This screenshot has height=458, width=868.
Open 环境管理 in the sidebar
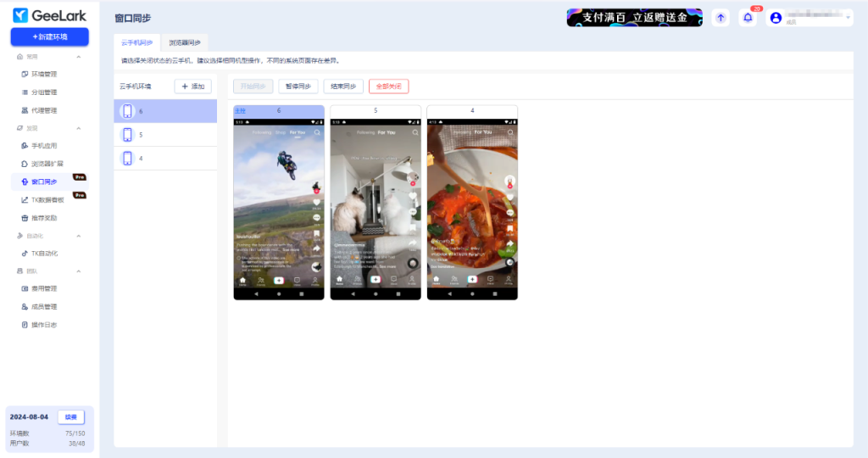tap(44, 75)
